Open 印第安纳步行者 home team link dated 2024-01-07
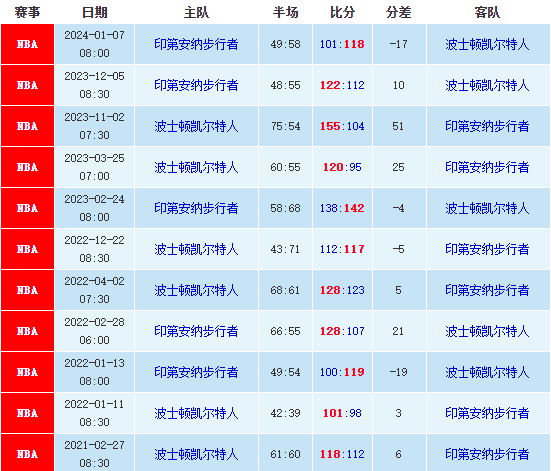 196,44
